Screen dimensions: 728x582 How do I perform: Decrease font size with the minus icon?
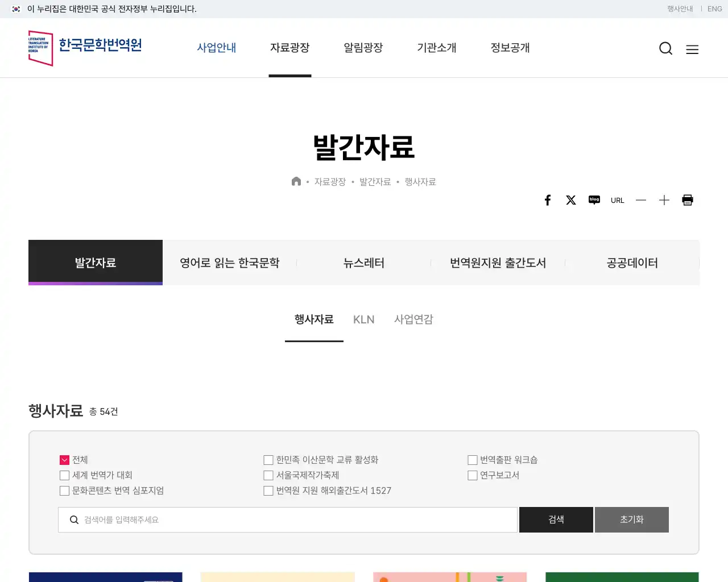pos(641,200)
